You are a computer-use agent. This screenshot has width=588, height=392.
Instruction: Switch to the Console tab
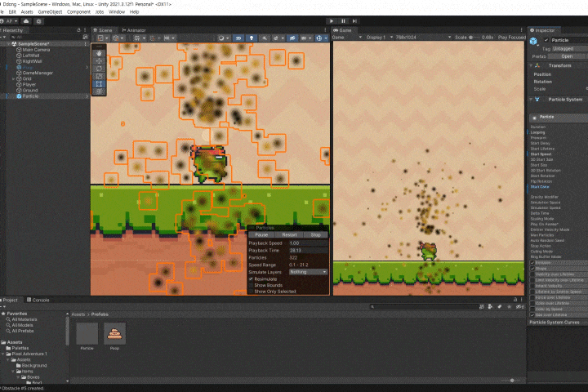[x=38, y=300]
